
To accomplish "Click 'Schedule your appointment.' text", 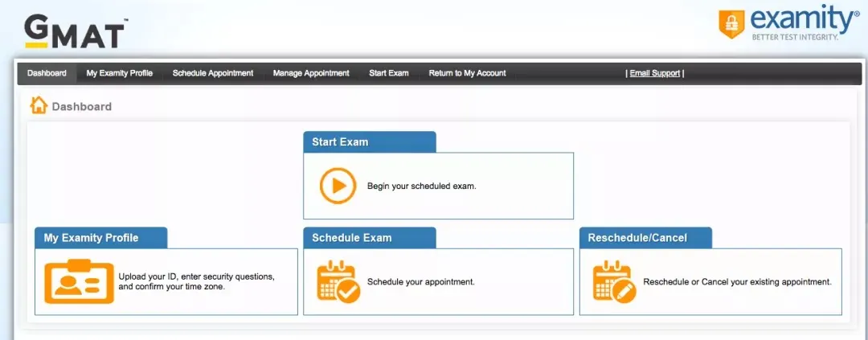I will tap(421, 282).
